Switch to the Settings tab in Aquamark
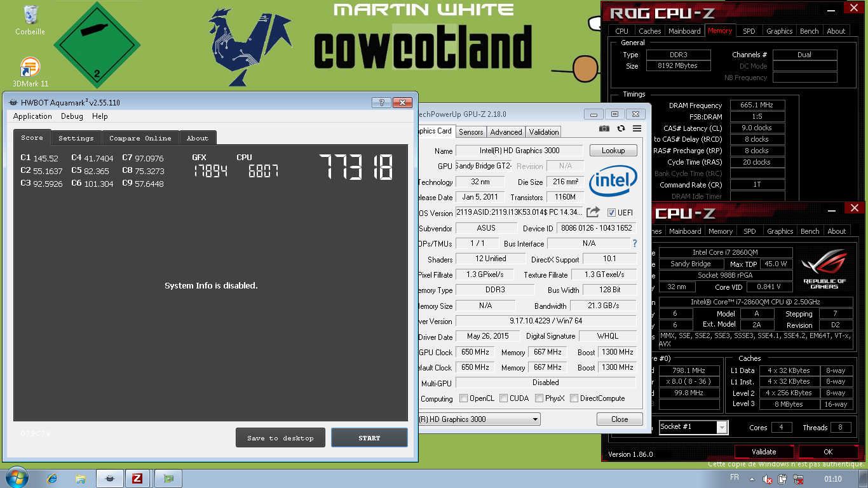 click(76, 138)
